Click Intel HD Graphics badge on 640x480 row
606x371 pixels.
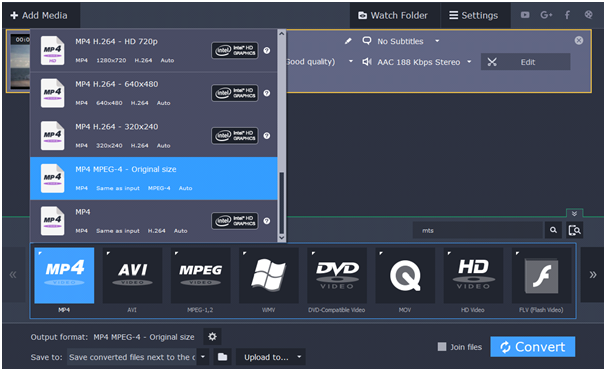coord(235,93)
